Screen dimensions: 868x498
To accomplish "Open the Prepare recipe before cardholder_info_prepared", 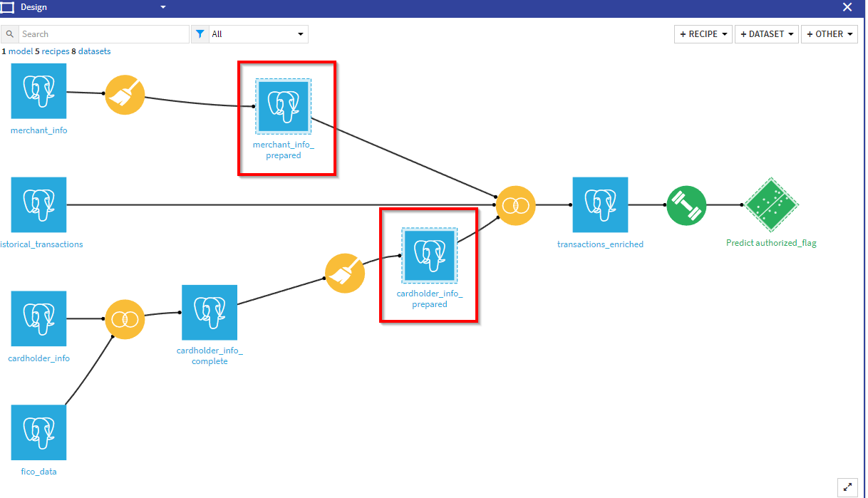I will 345,273.
